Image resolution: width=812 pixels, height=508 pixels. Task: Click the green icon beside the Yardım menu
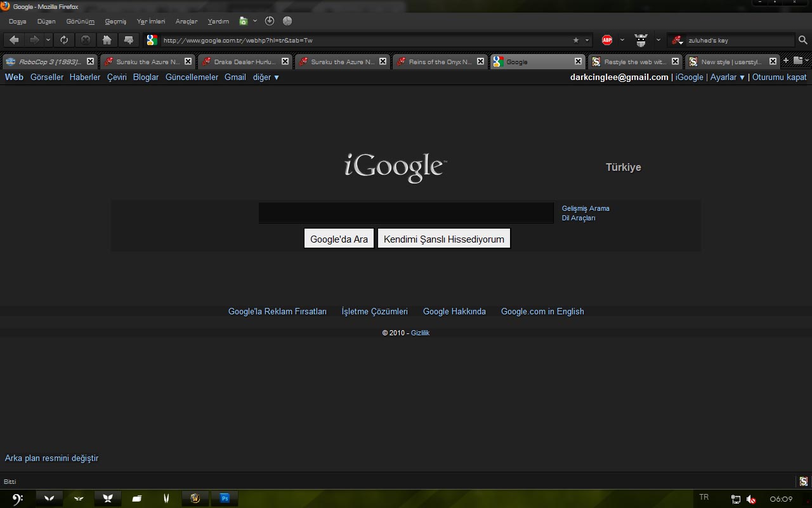(x=243, y=21)
